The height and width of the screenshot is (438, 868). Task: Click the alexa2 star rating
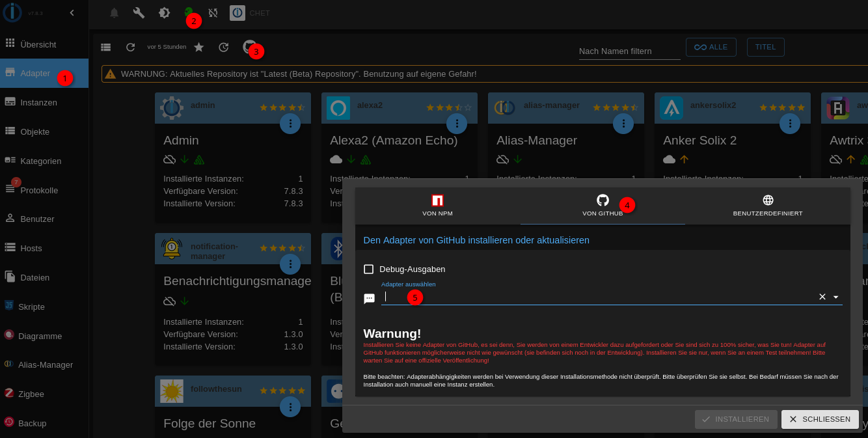pyautogui.click(x=449, y=107)
